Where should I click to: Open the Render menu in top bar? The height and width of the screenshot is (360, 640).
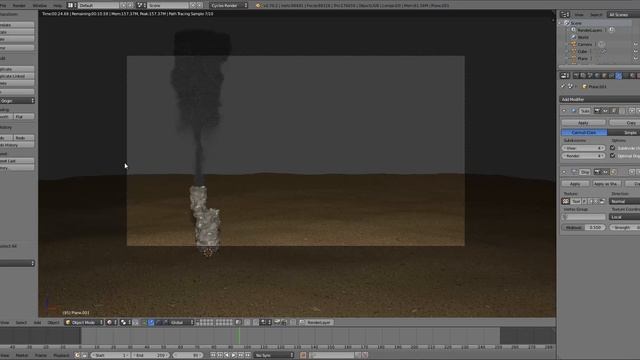[19, 5]
